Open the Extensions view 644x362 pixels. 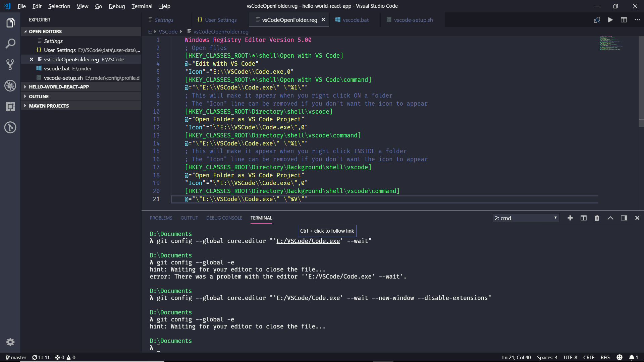point(10,107)
